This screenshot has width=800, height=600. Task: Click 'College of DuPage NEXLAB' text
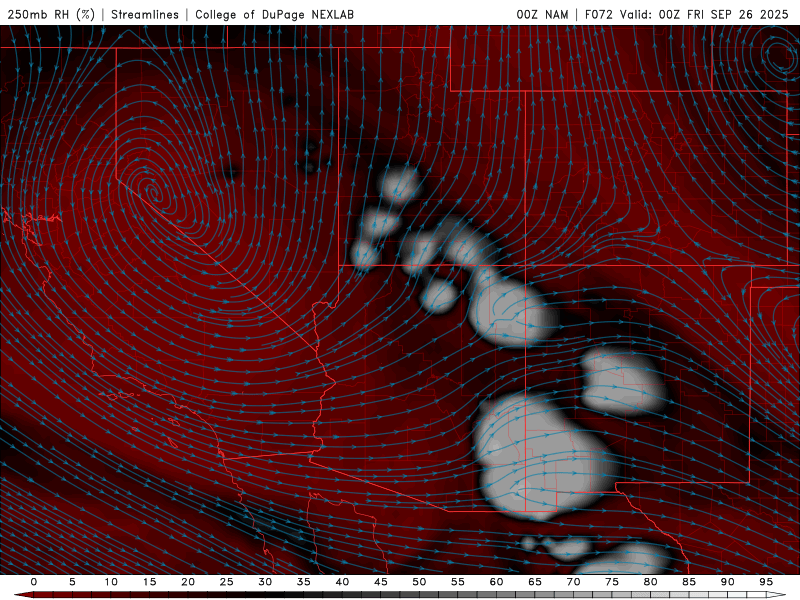274,14
